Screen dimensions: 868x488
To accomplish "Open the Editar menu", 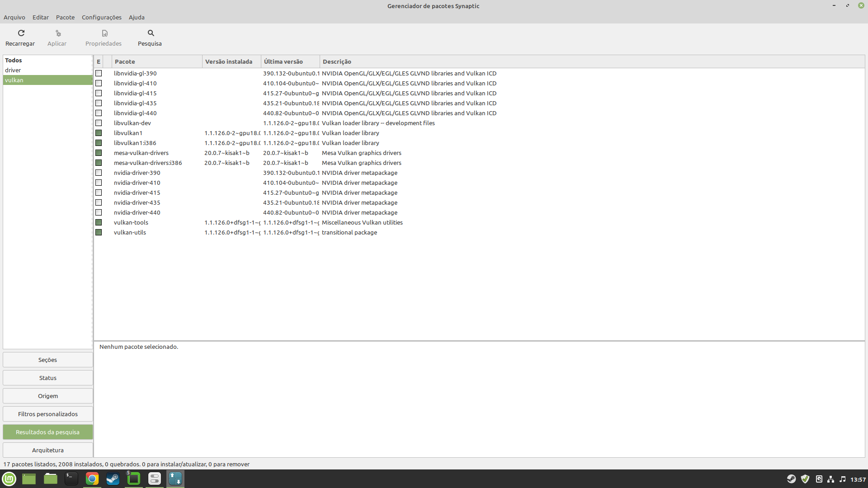I will (41, 17).
